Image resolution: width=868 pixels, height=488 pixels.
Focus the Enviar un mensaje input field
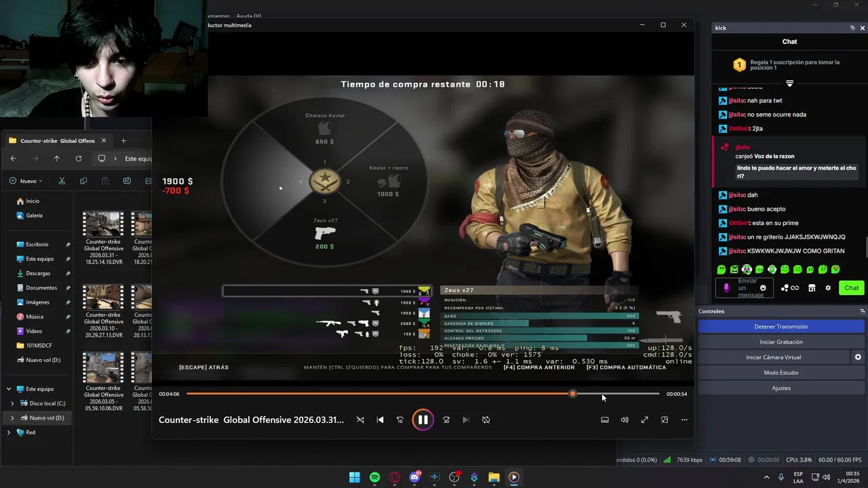click(x=745, y=288)
